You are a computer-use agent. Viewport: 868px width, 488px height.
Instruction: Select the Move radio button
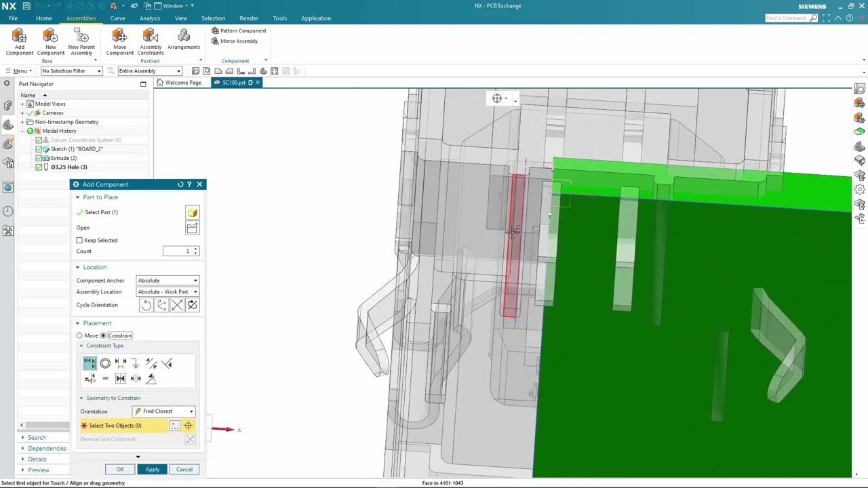79,335
